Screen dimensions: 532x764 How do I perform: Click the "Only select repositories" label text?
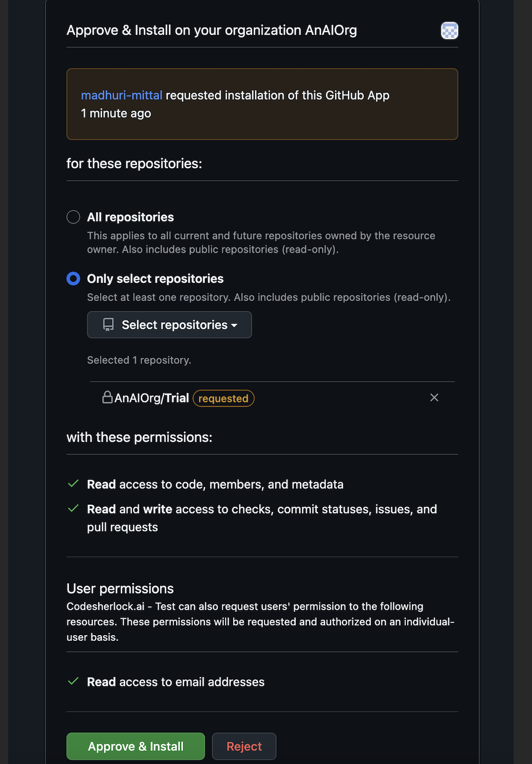click(x=156, y=279)
